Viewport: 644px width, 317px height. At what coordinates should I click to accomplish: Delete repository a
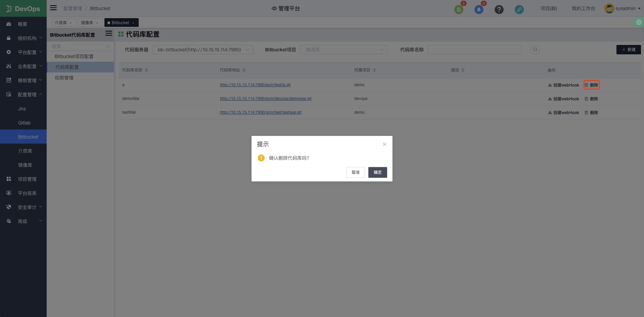[591, 85]
